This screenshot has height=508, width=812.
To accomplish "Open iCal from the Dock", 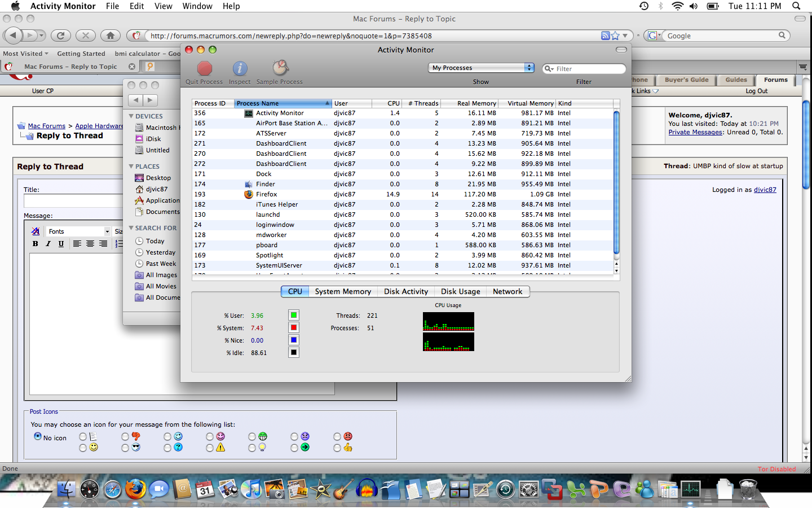I will coord(205,489).
